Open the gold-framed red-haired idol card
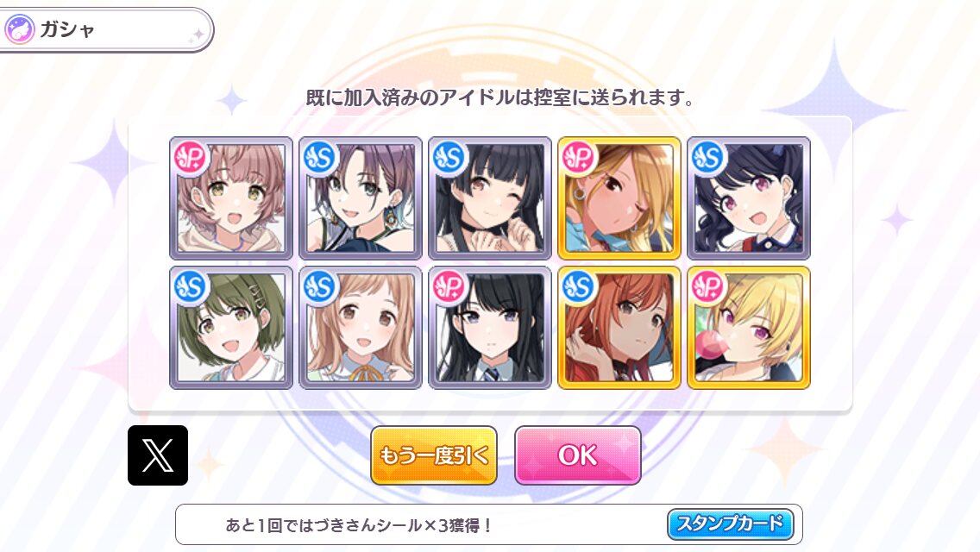The image size is (980, 552). pos(619,328)
